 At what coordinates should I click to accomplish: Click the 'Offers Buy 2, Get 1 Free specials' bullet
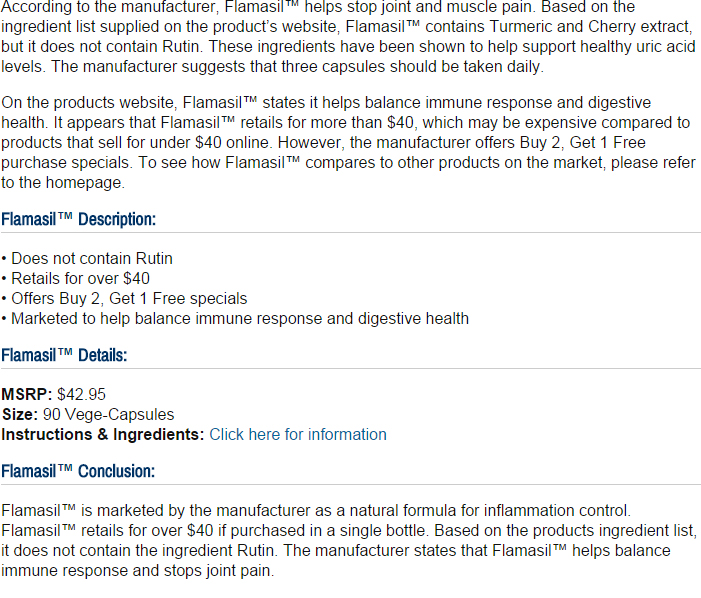tap(124, 299)
